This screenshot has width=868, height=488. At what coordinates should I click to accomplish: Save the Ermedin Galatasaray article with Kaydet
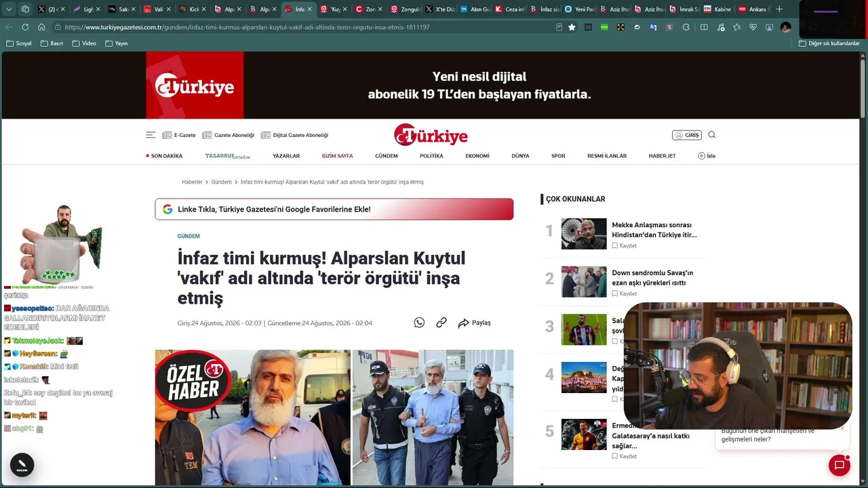click(625, 457)
